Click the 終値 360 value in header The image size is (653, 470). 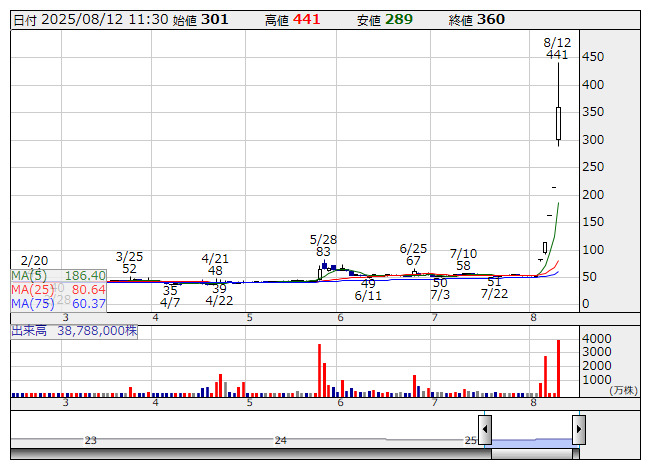click(x=490, y=19)
